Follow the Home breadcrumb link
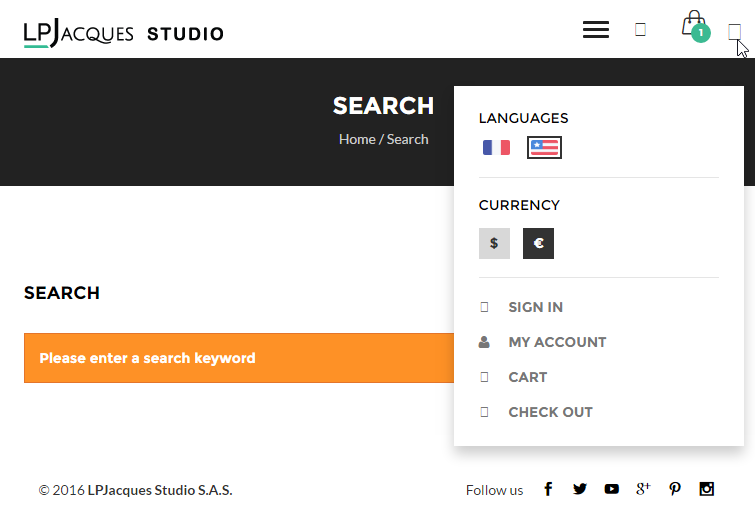 pyautogui.click(x=357, y=139)
